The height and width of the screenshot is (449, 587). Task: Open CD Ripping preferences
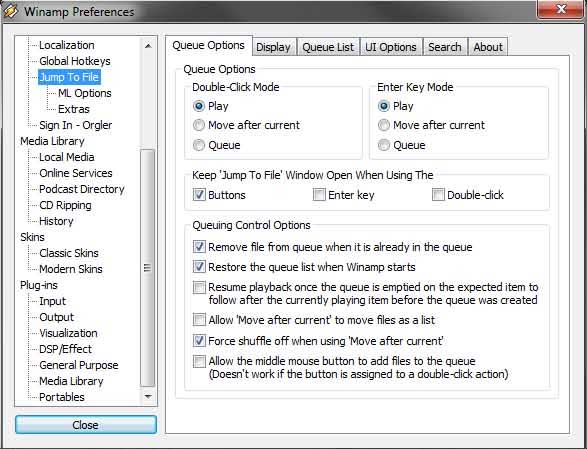coord(65,205)
